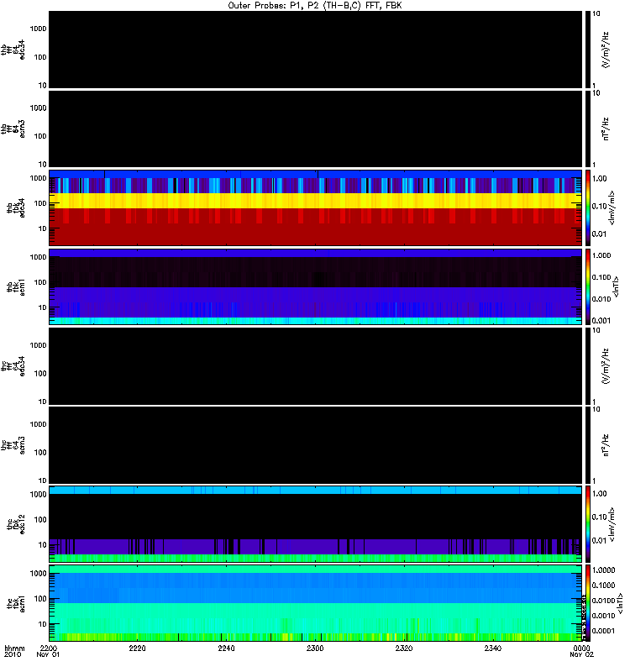Click the <|nT|> unit label of thc fbk scm1
This screenshot has width=630, height=672.
pyautogui.click(x=619, y=604)
